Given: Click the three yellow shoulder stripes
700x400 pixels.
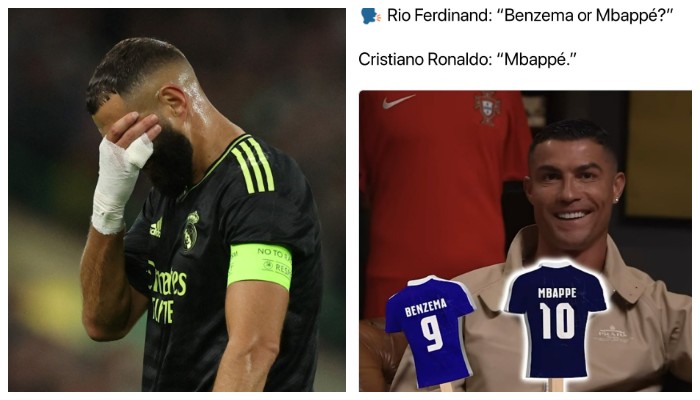Looking at the screenshot, I should click(x=252, y=164).
